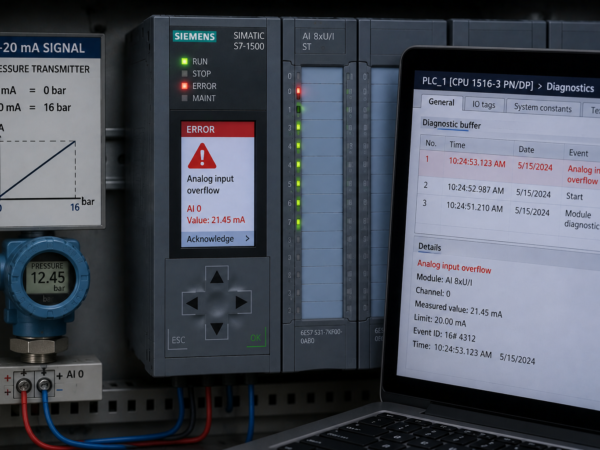600x450 pixels.
Task: Click the Event column header
Action: (578, 153)
